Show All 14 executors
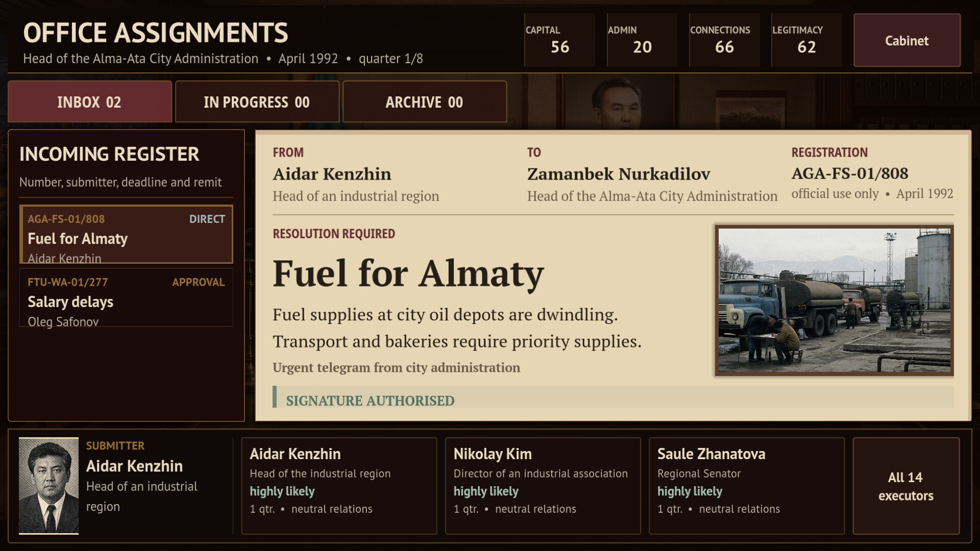Viewport: 980px width, 551px height. click(906, 486)
